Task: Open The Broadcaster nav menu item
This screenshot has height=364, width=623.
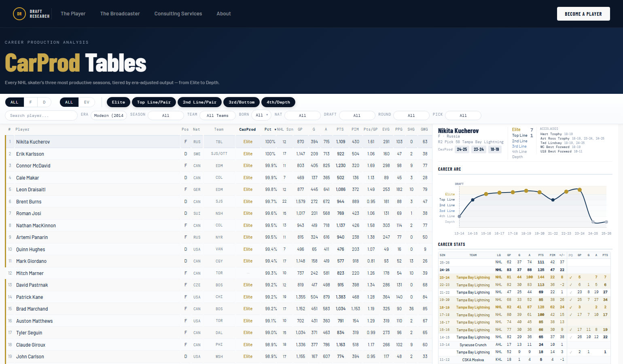Action: coord(120,14)
